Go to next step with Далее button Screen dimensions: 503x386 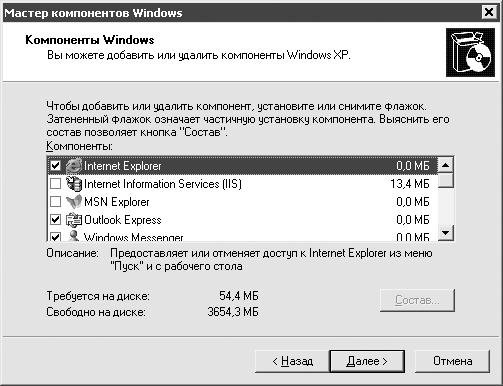(367, 361)
